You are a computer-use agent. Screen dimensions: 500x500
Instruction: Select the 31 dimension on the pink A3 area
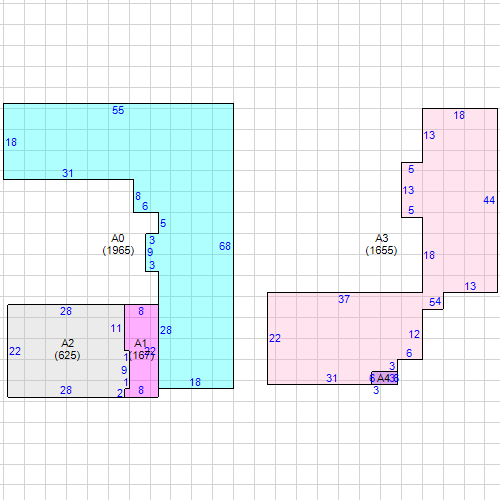[332, 378]
